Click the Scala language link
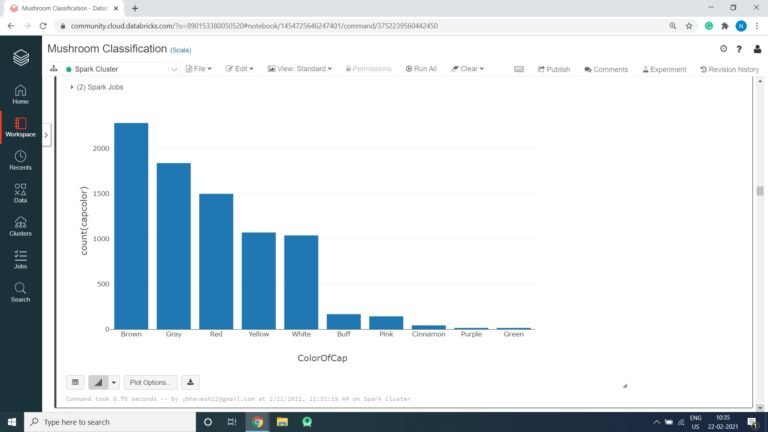768x432 pixels. click(x=180, y=50)
